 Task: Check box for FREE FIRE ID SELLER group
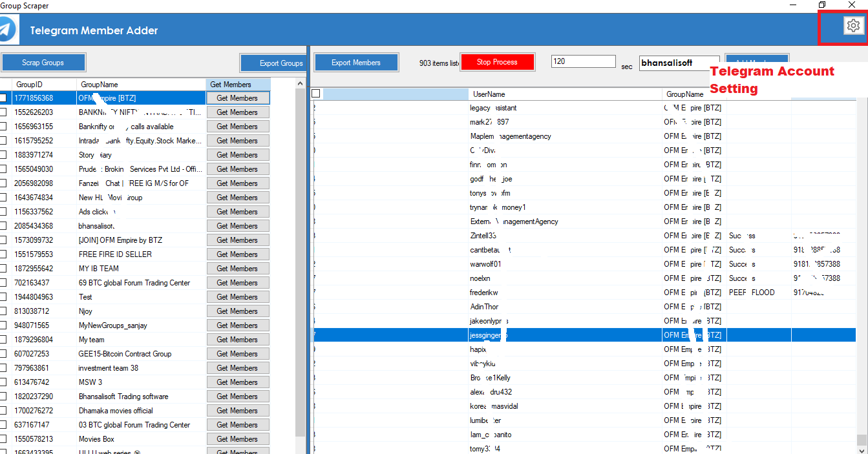point(3,254)
